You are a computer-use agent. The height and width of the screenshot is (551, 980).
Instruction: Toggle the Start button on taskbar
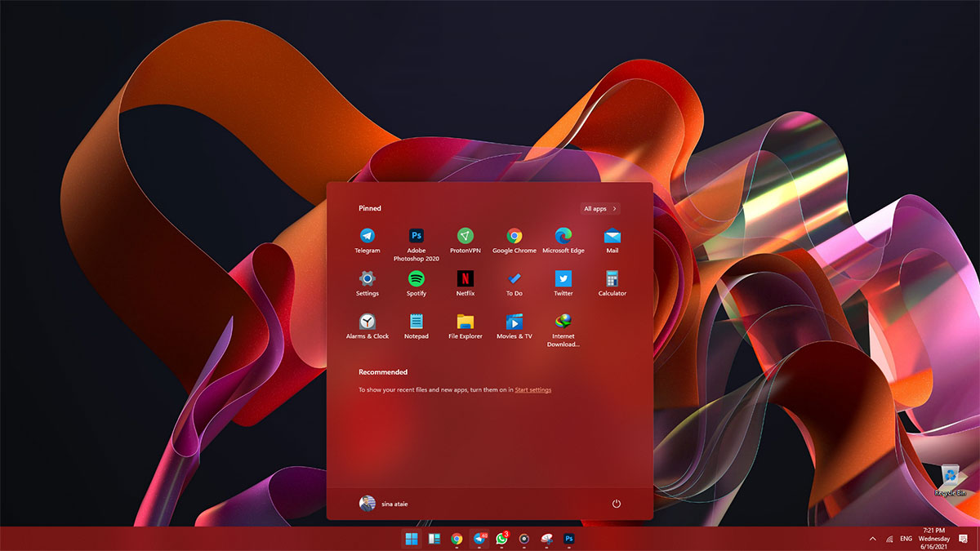click(412, 539)
